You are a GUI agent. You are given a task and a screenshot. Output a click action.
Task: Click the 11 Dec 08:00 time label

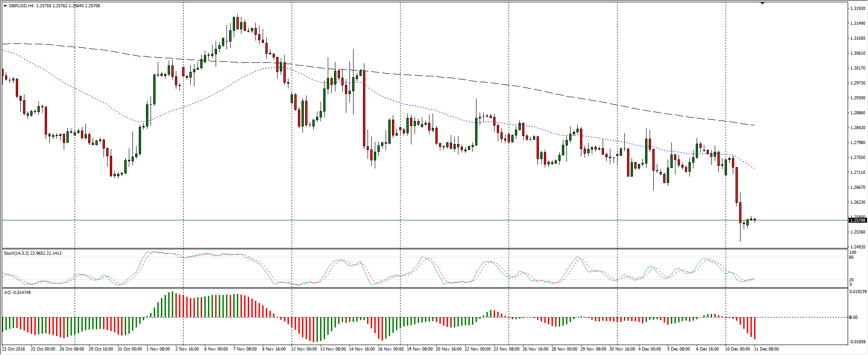pyautogui.click(x=766, y=349)
